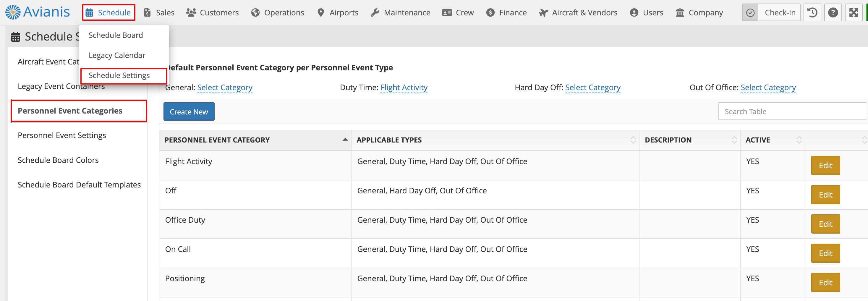
Task: Click the Avianis logo
Action: 38,12
